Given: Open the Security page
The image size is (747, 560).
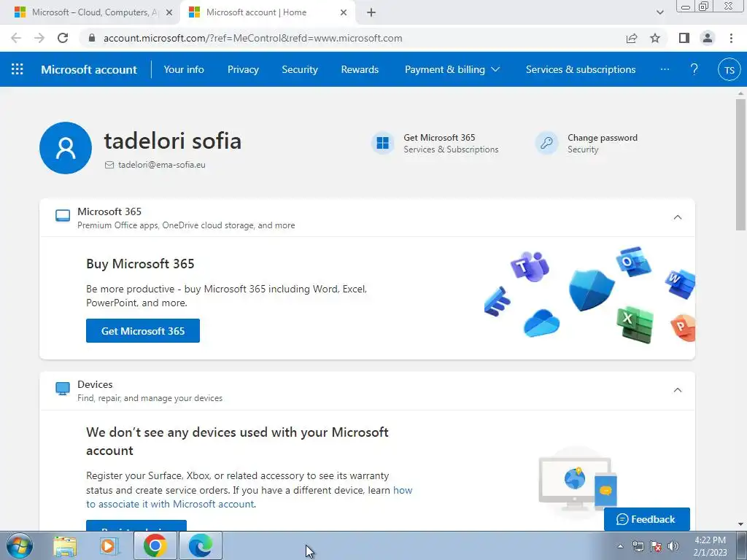Looking at the screenshot, I should (300, 69).
